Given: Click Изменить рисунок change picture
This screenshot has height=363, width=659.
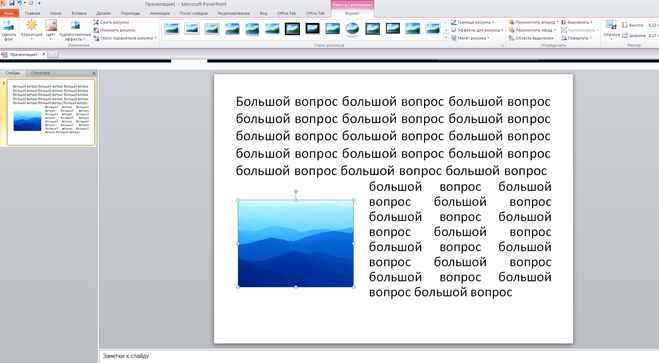Looking at the screenshot, I should tap(115, 30).
